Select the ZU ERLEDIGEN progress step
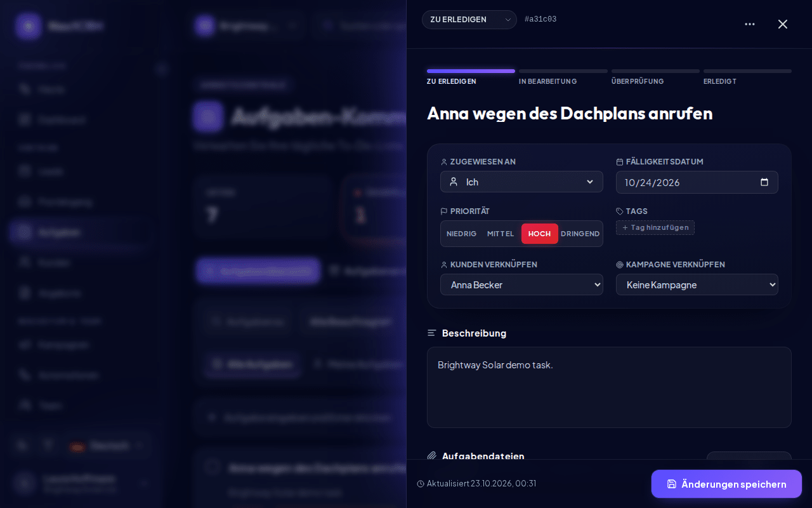The height and width of the screenshot is (508, 812). click(x=471, y=77)
